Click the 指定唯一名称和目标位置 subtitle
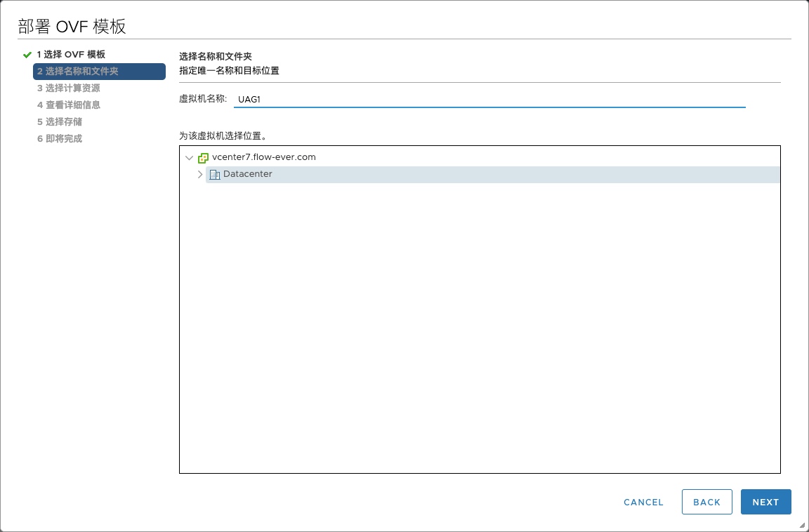The width and height of the screenshot is (809, 532). tap(229, 71)
